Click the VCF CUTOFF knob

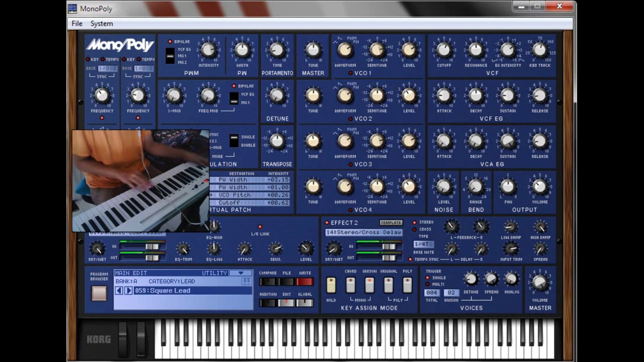444,50
